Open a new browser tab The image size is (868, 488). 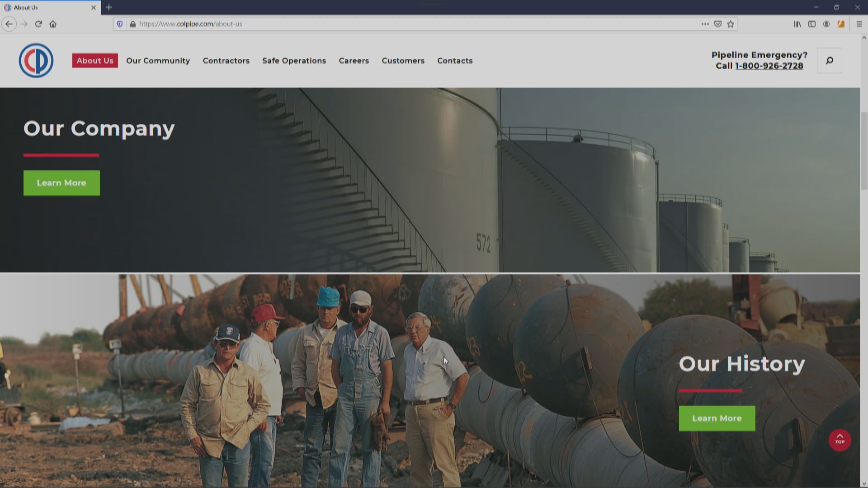[109, 7]
